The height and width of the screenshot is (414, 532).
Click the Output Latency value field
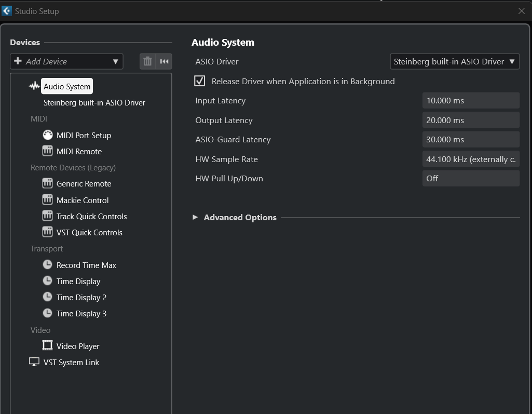pos(471,120)
